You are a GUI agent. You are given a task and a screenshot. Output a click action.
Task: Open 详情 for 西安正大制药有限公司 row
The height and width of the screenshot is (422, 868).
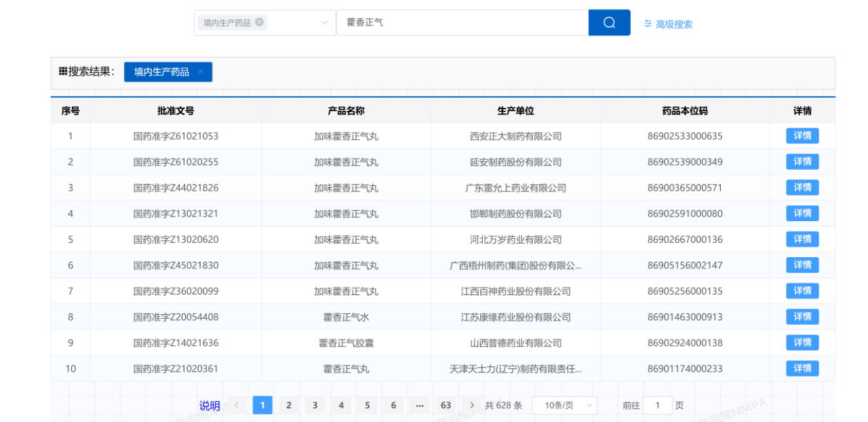pos(802,136)
